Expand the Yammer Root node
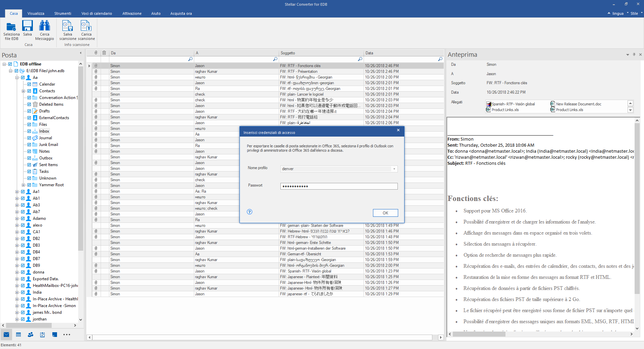 click(23, 185)
